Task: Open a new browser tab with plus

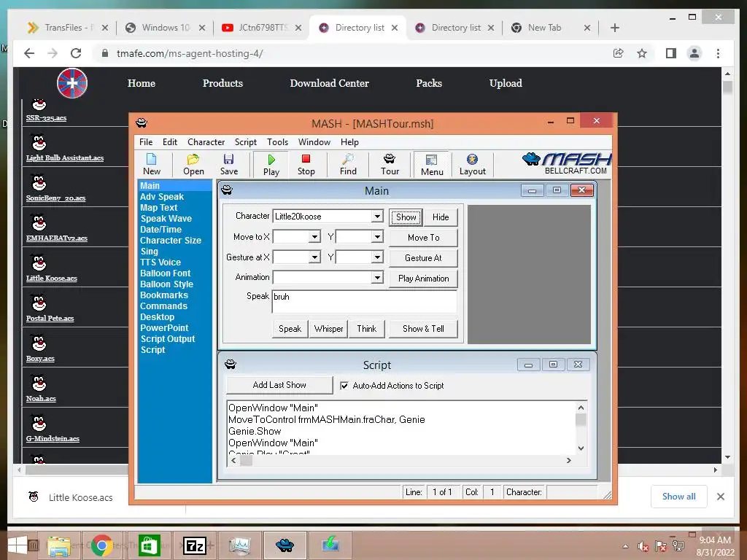Action: click(x=614, y=28)
